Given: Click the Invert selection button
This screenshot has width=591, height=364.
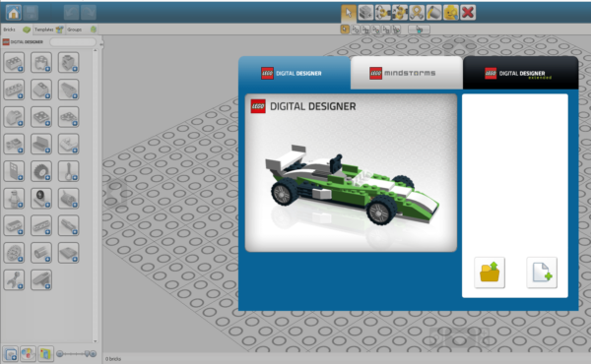Looking at the screenshot, I should coord(419,30).
